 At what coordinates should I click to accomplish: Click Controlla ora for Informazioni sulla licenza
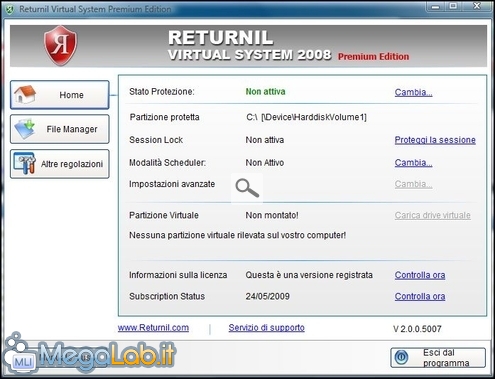pyautogui.click(x=420, y=275)
